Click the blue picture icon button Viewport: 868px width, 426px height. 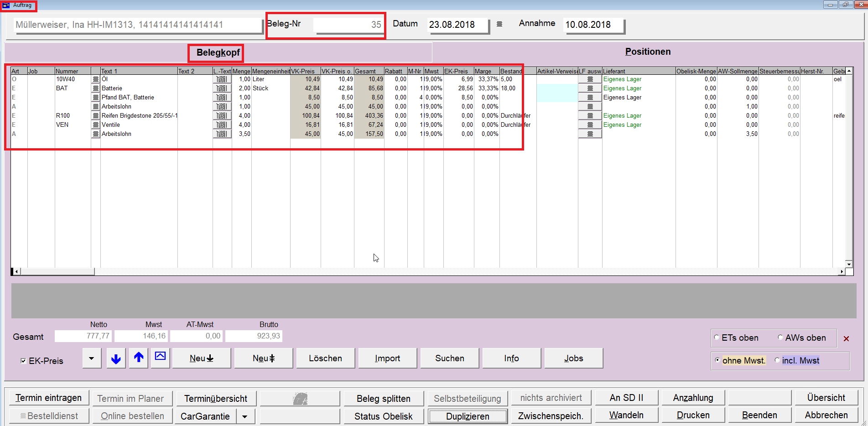(160, 358)
